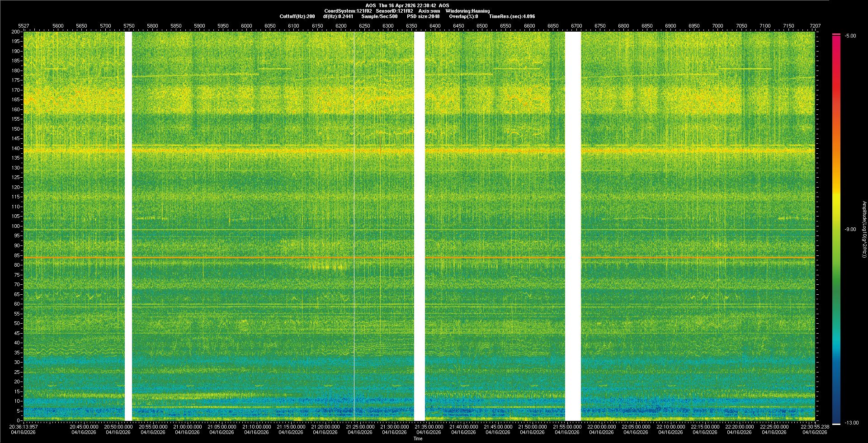Screen dimensions: 868x443
Task: Click the df(Hz):0.2441 parameter text
Action: 338,16
